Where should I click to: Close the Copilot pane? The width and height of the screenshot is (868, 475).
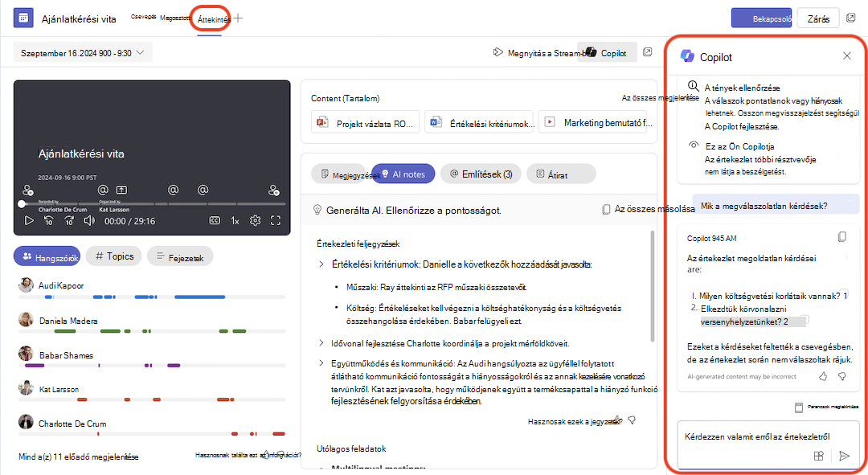pyautogui.click(x=846, y=56)
